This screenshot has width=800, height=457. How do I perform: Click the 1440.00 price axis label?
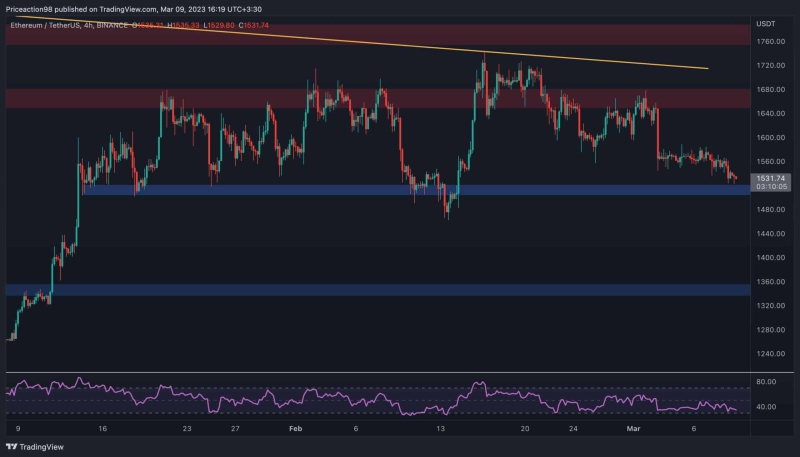coord(770,233)
